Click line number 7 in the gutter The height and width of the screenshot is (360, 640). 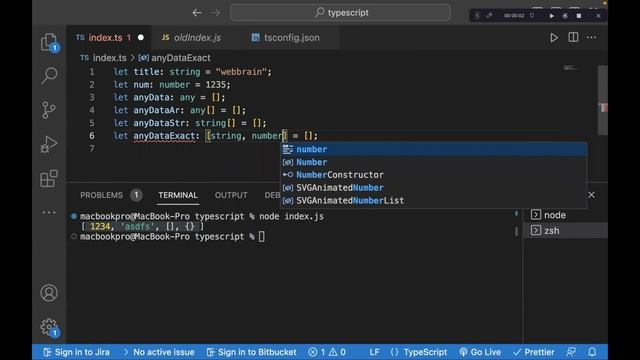[92, 149]
